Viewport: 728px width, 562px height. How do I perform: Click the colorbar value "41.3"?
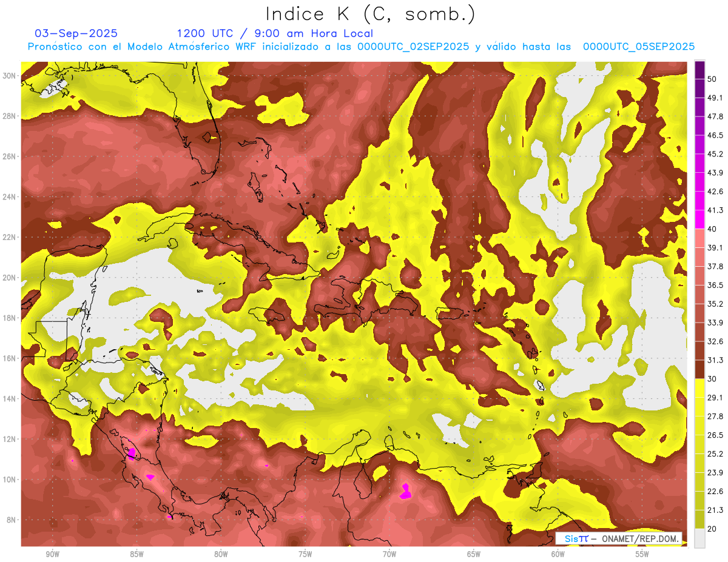pyautogui.click(x=715, y=210)
